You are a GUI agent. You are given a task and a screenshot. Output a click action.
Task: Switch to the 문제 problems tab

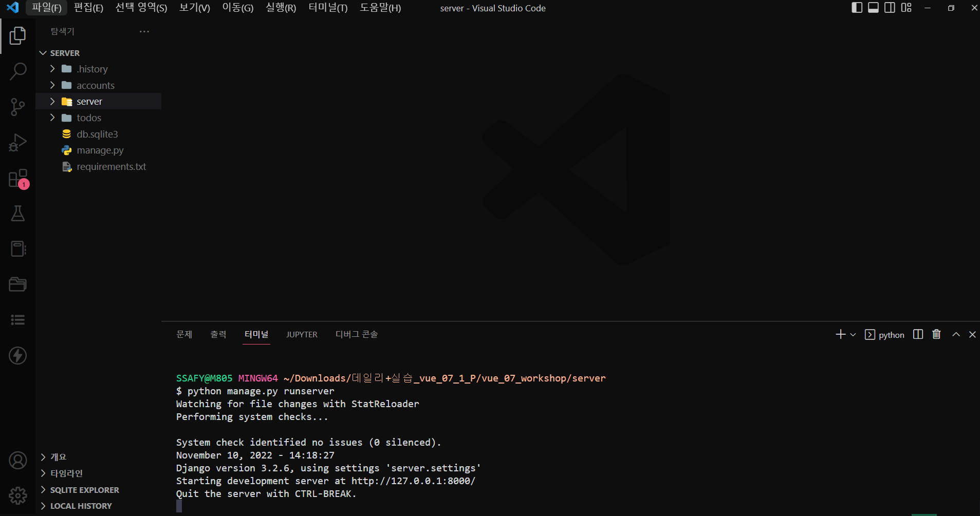(x=184, y=334)
